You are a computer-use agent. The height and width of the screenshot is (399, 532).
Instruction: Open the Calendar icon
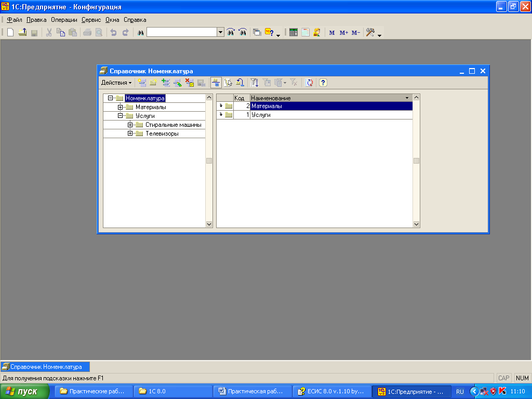[305, 33]
